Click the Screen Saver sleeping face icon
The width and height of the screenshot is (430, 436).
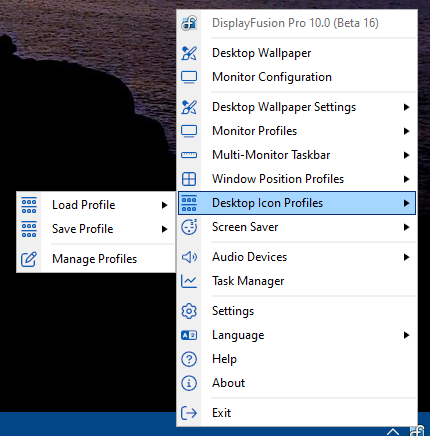[x=189, y=227]
